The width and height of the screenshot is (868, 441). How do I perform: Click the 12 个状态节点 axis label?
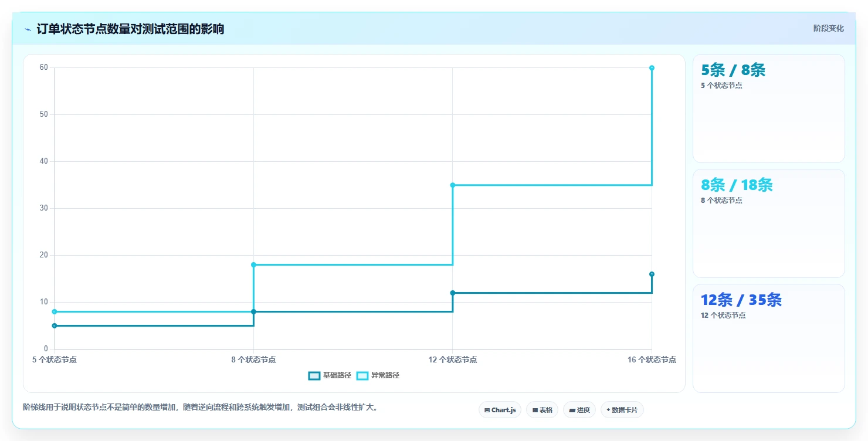tap(453, 360)
